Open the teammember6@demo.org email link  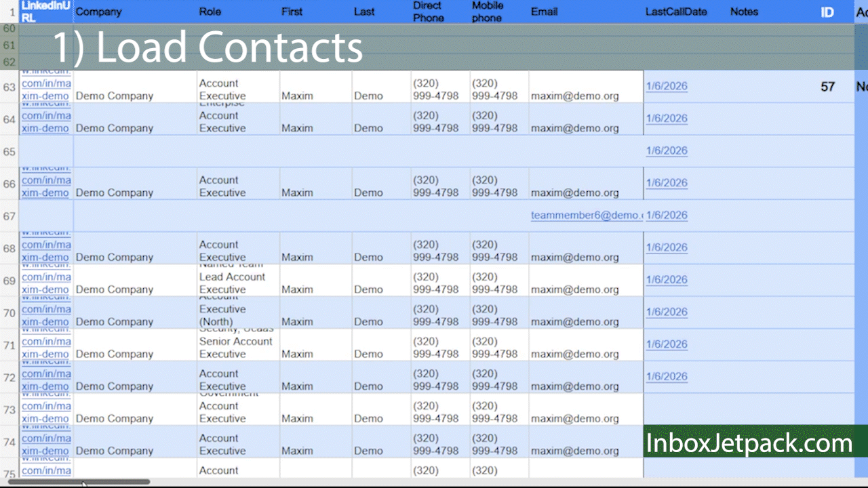coord(586,215)
